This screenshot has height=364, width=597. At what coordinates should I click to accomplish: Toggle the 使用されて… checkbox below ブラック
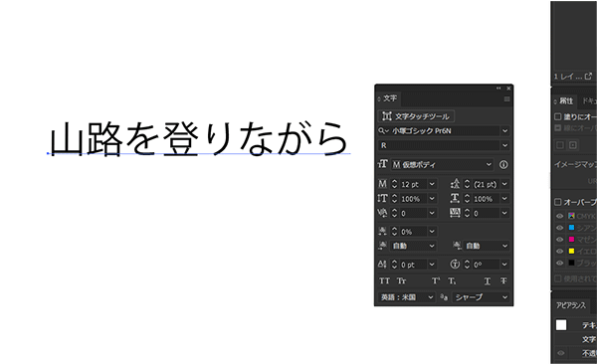tap(558, 278)
